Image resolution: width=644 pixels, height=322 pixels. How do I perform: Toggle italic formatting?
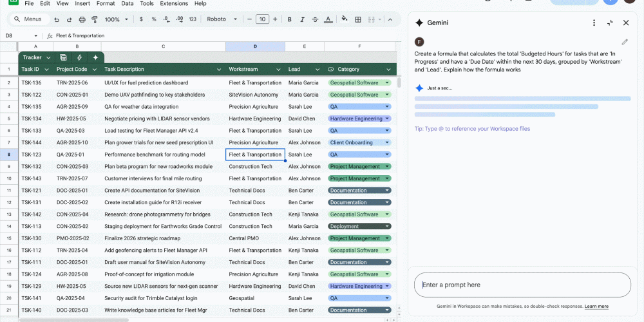pos(301,19)
